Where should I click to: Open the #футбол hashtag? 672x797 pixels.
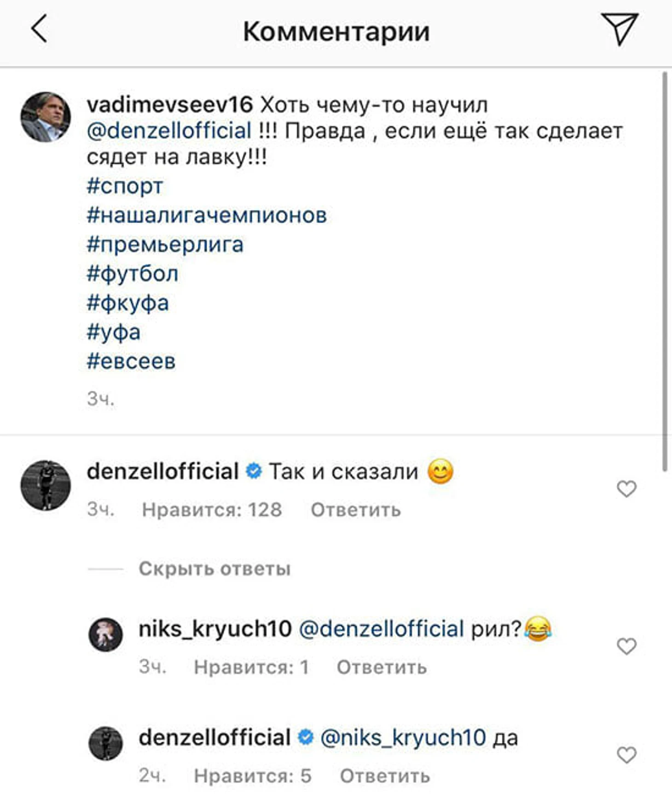point(132,274)
